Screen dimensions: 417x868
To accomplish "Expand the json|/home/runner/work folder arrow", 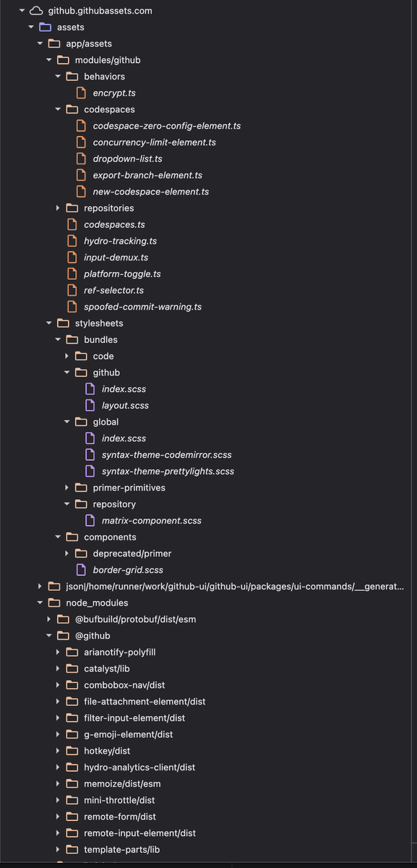I will click(40, 587).
